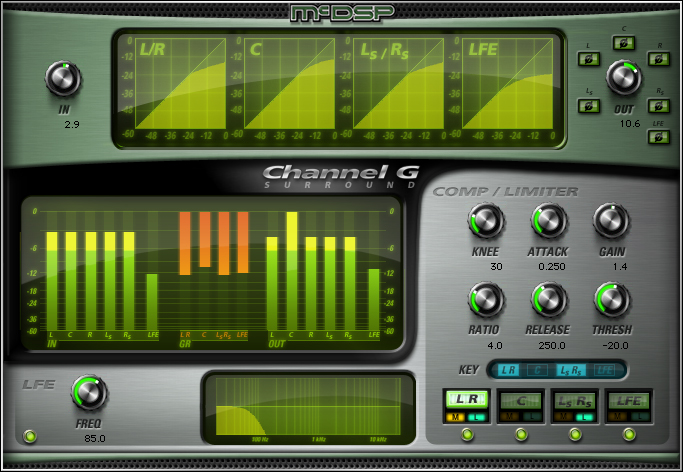
Task: Toggle L button under LFE group
Action: [639, 417]
